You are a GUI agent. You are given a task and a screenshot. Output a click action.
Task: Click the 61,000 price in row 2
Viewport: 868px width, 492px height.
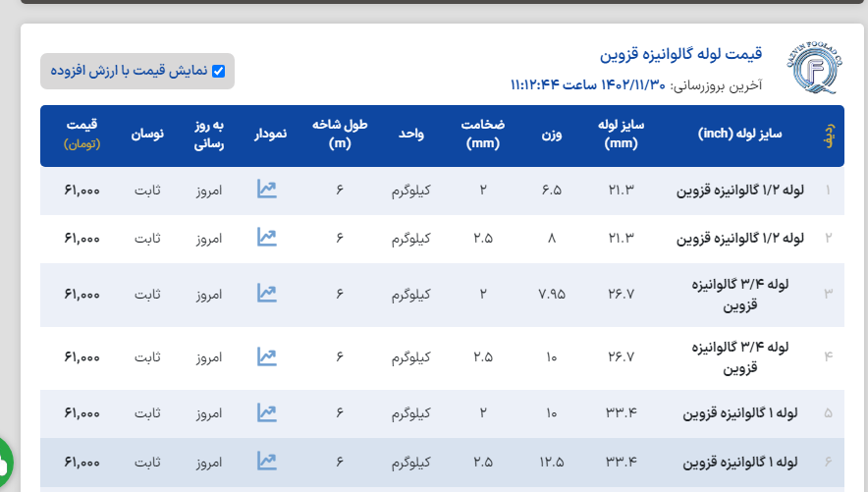[x=82, y=238]
